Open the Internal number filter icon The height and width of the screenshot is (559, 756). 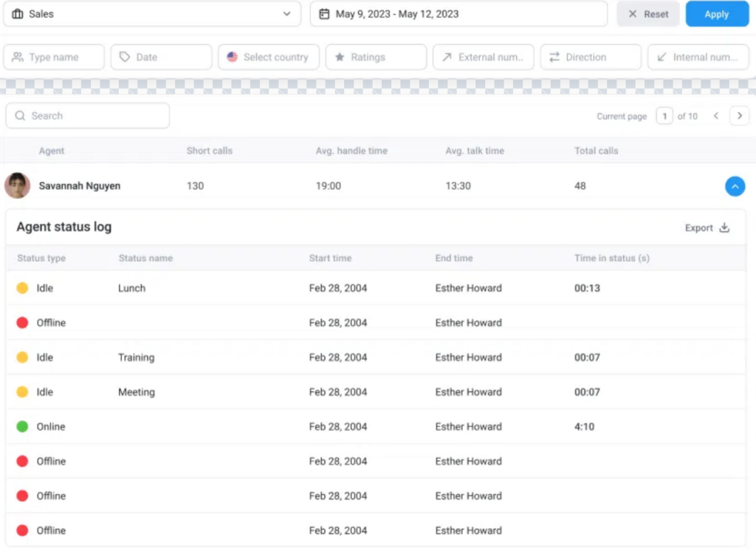coord(661,57)
